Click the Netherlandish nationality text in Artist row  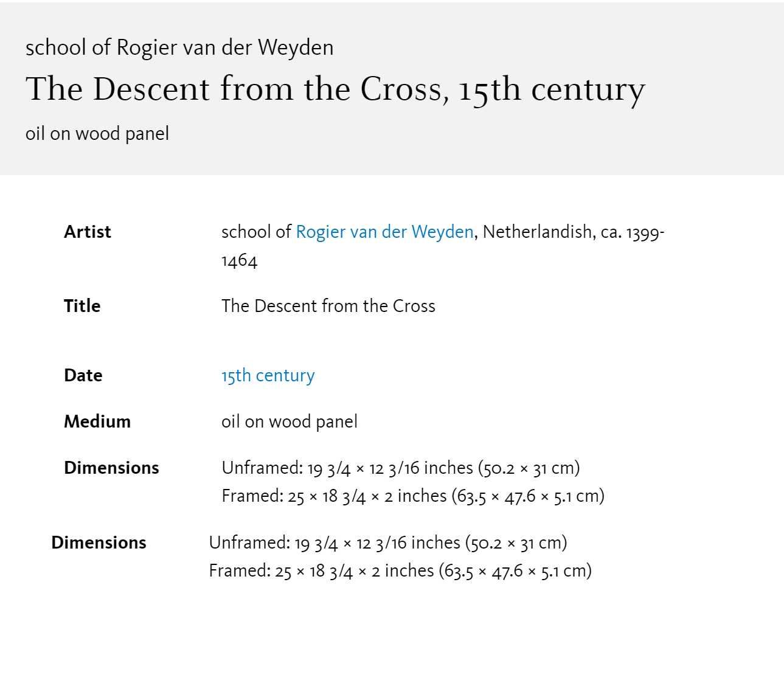tap(537, 232)
